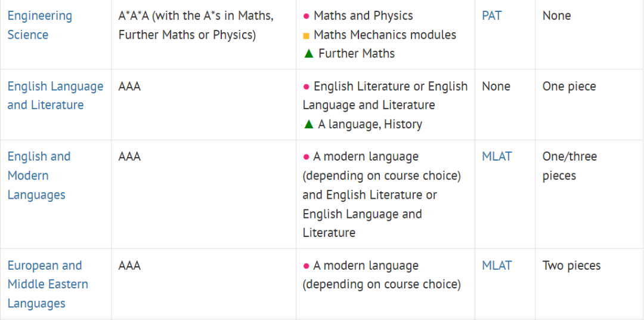Image resolution: width=644 pixels, height=320 pixels.
Task: Click pink circle in English and Modern Languages row
Action: pyautogui.click(x=306, y=156)
